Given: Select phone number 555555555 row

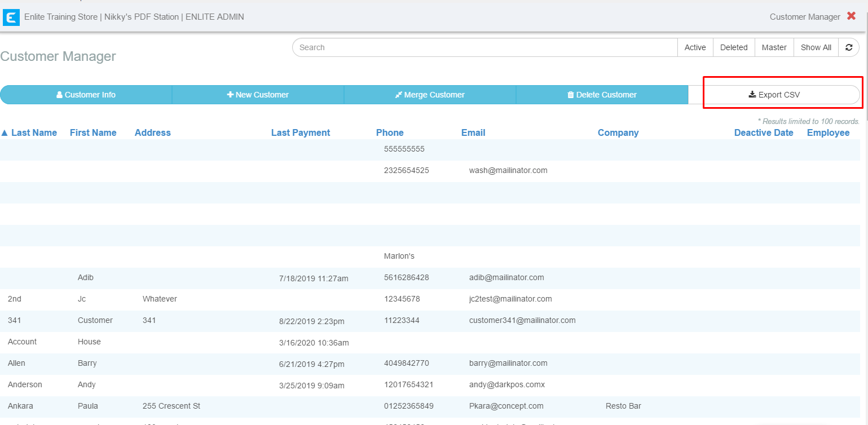Looking at the screenshot, I should coord(430,149).
